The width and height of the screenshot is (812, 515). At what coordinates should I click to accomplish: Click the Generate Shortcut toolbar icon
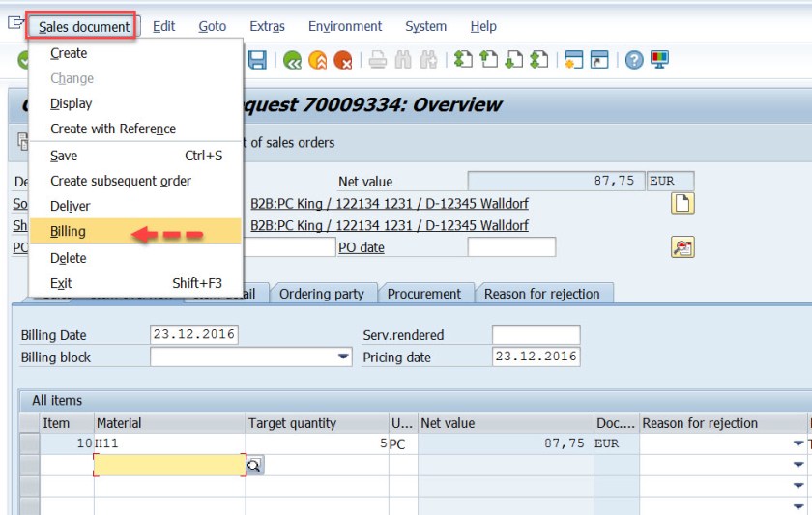[599, 60]
